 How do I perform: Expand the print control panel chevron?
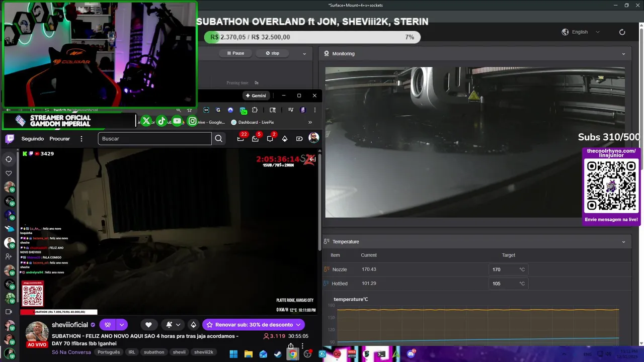point(304,54)
